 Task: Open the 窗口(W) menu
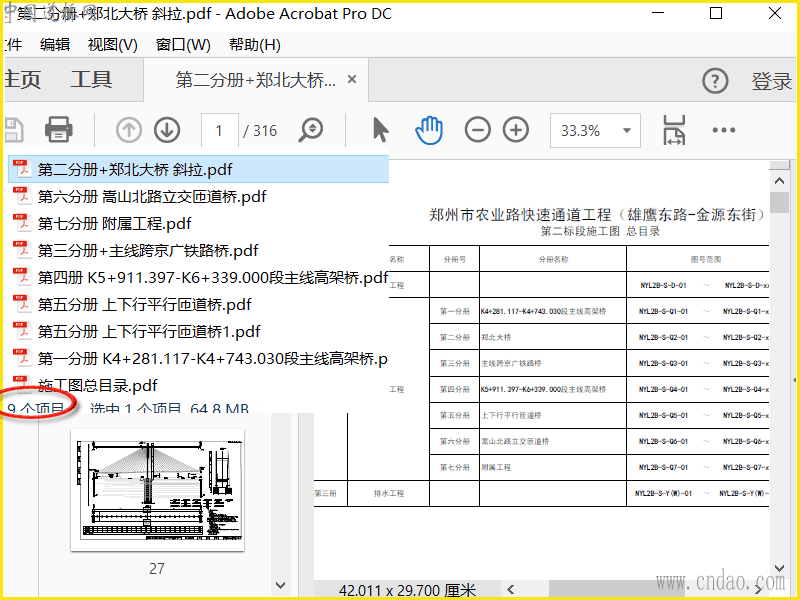183,45
